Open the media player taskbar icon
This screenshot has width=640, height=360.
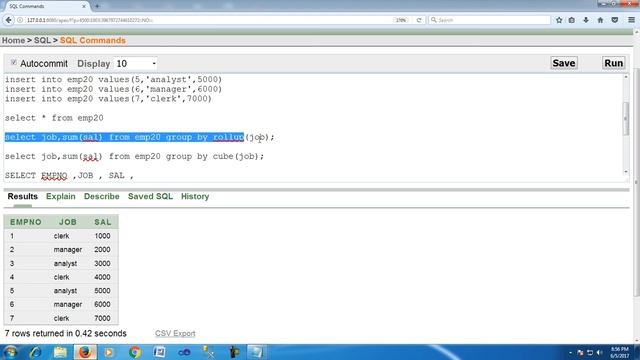109,352
